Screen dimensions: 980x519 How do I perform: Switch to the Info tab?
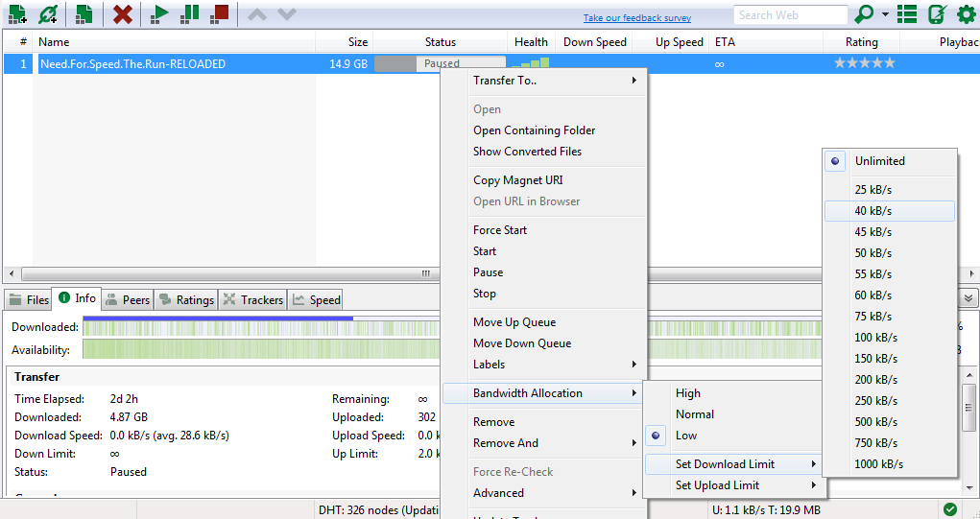click(x=77, y=298)
